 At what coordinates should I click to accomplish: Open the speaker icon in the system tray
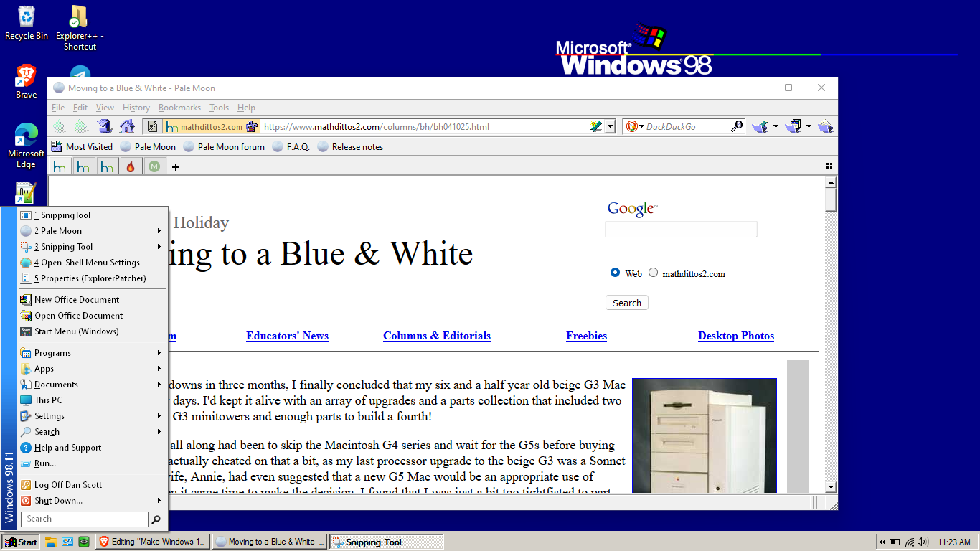click(x=920, y=542)
